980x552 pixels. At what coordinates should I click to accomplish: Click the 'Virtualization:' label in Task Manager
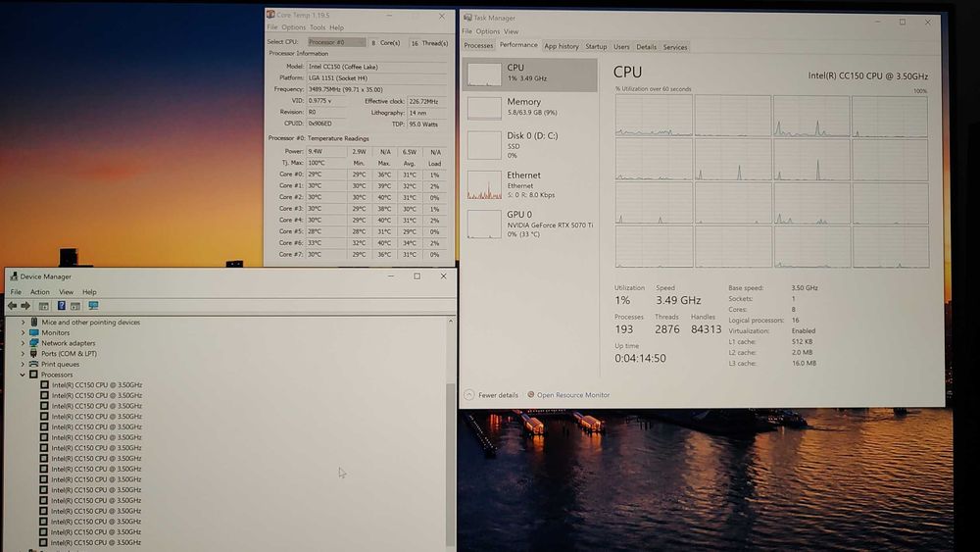[x=749, y=330]
